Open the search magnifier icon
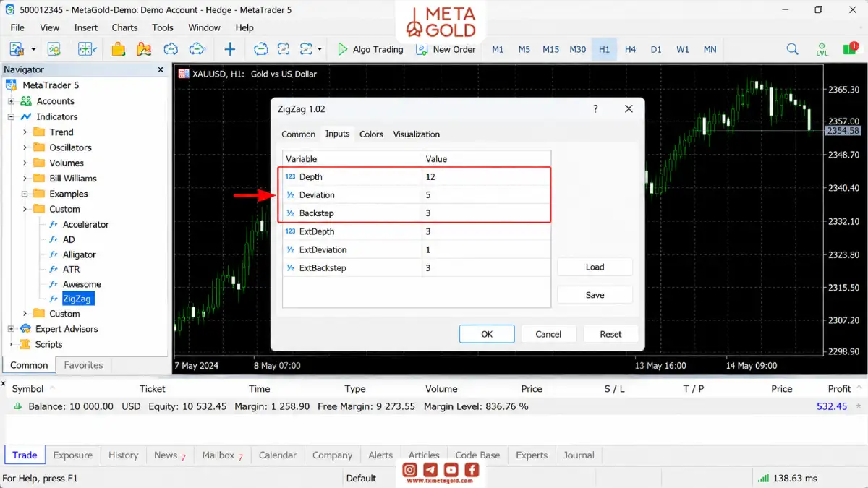Image resolution: width=868 pixels, height=488 pixels. [x=793, y=49]
